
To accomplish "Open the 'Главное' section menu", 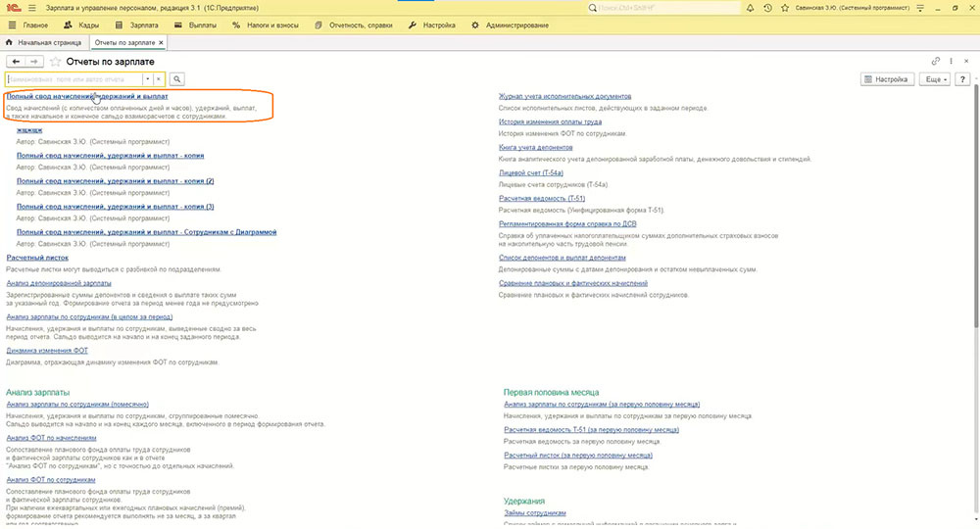I will point(28,25).
